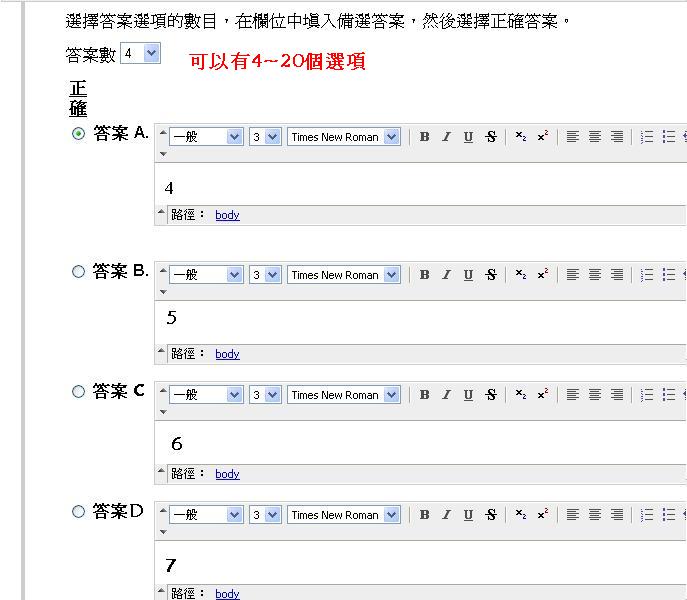Viewport: 687px width, 600px height.
Task: Align text right in Answer A toolbar
Action: click(617, 137)
